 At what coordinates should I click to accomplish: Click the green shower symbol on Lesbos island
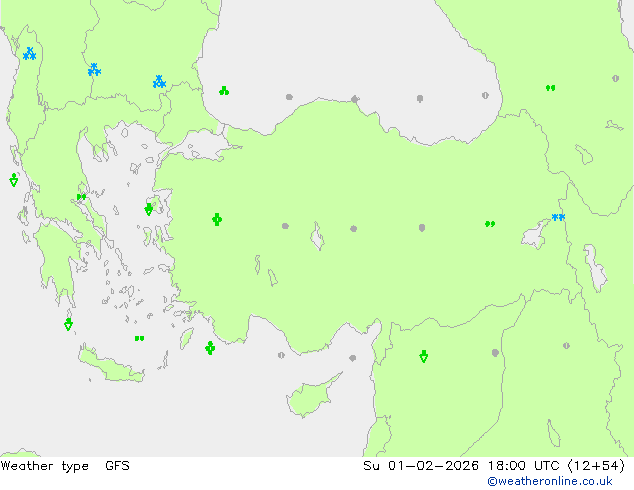tap(148, 209)
